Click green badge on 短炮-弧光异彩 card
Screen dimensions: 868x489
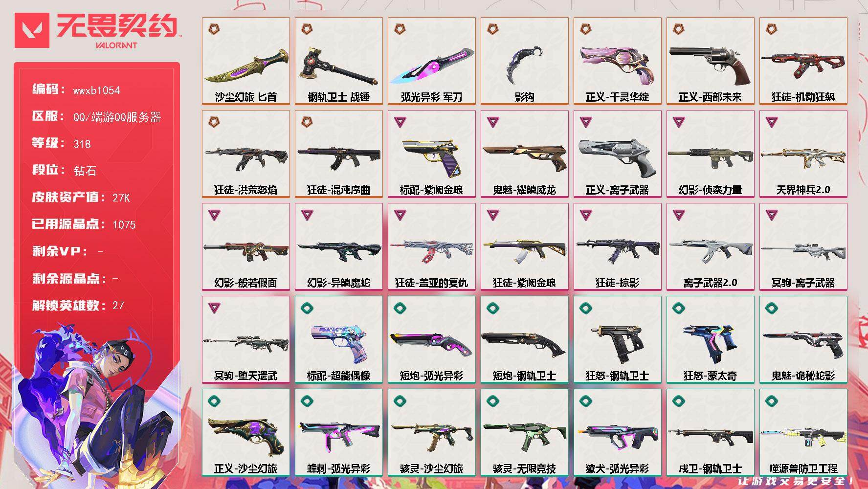(x=400, y=308)
